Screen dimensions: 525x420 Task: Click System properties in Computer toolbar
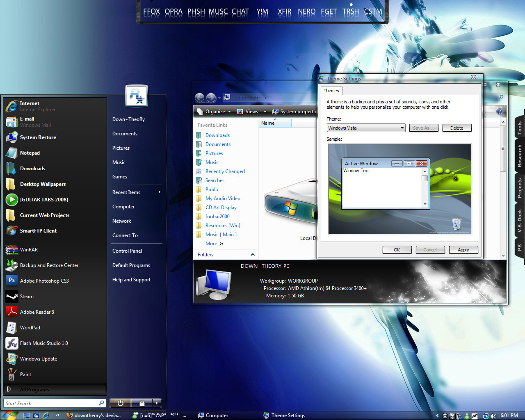point(294,112)
